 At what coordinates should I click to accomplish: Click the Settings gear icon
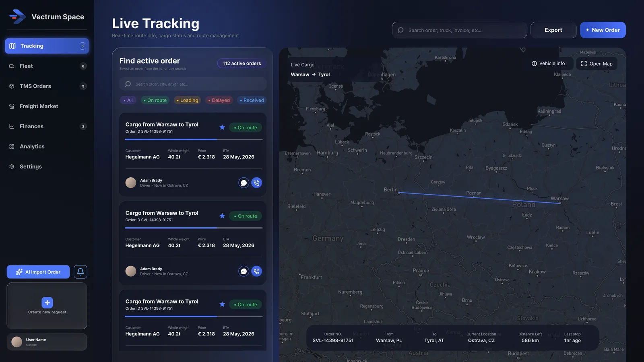pos(12,167)
